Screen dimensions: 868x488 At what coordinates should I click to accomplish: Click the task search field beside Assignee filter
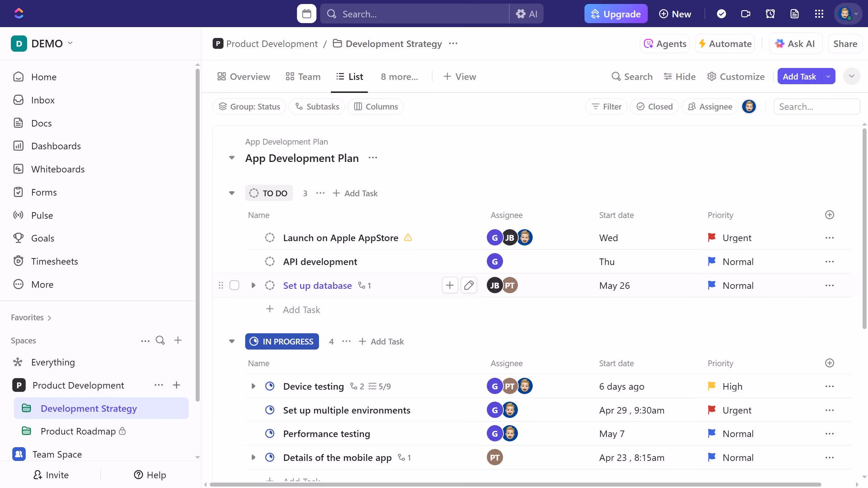pyautogui.click(x=816, y=106)
